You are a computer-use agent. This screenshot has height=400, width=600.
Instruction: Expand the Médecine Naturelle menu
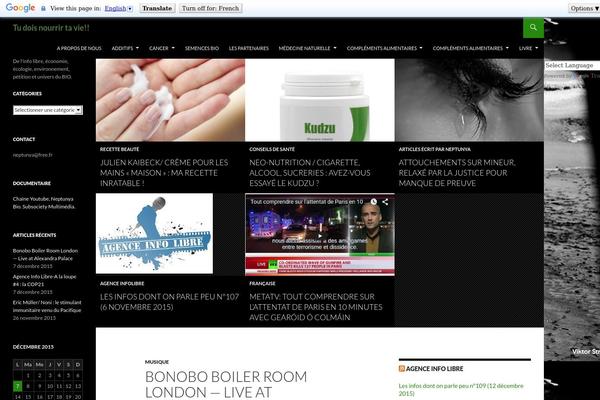[x=308, y=48]
